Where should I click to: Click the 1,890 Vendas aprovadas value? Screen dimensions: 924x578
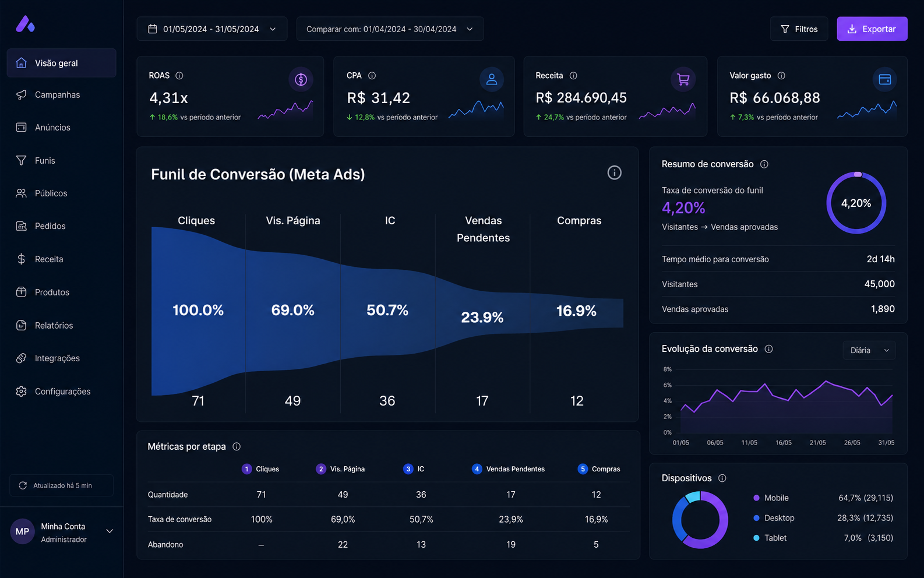coord(883,309)
